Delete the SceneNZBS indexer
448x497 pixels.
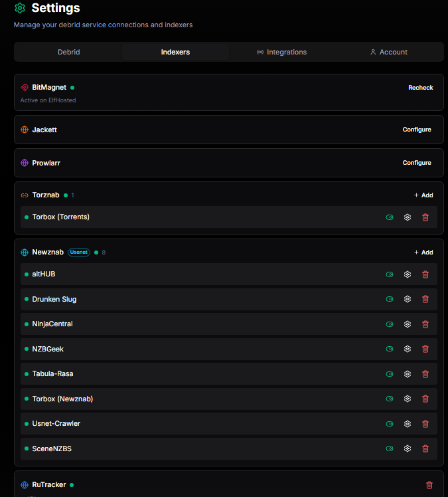coord(425,448)
